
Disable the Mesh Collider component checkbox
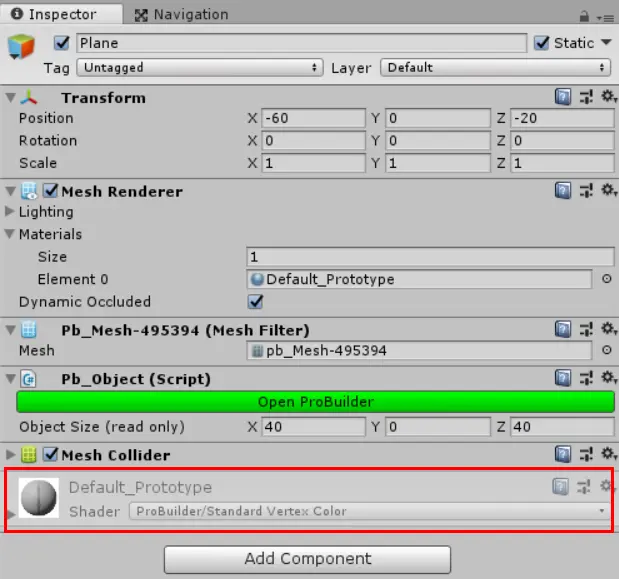point(51,454)
